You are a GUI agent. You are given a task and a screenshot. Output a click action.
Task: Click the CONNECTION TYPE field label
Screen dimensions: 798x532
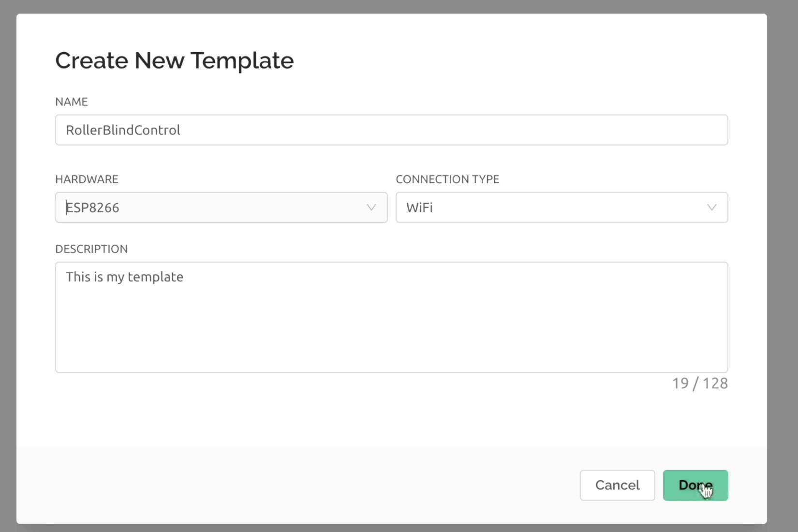[x=447, y=179]
